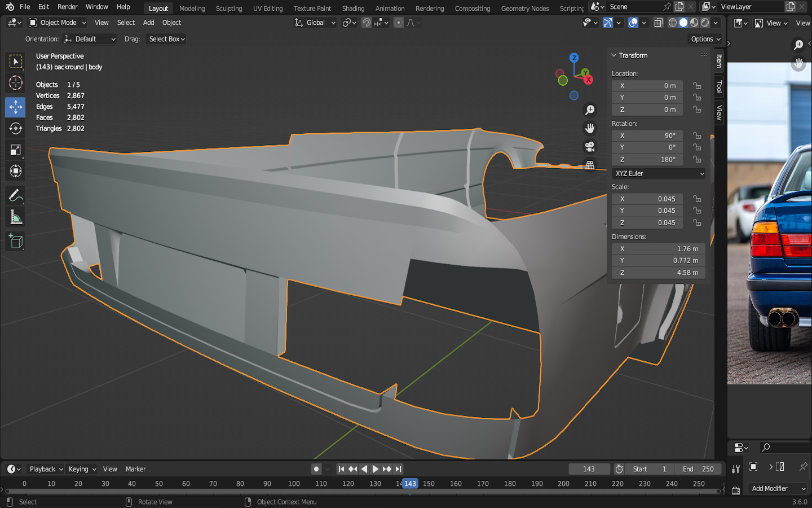This screenshot has height=508, width=812.
Task: Select the Measure tool
Action: 15,217
